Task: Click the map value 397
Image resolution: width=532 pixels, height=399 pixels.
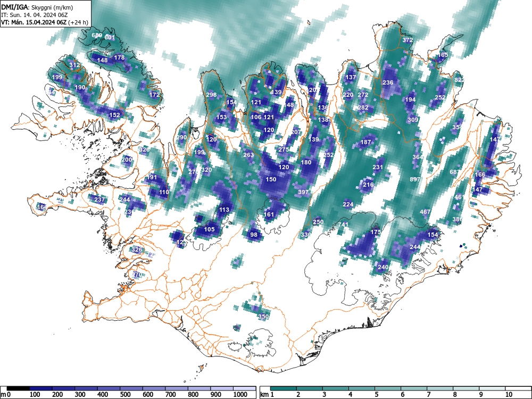Action: [303, 192]
